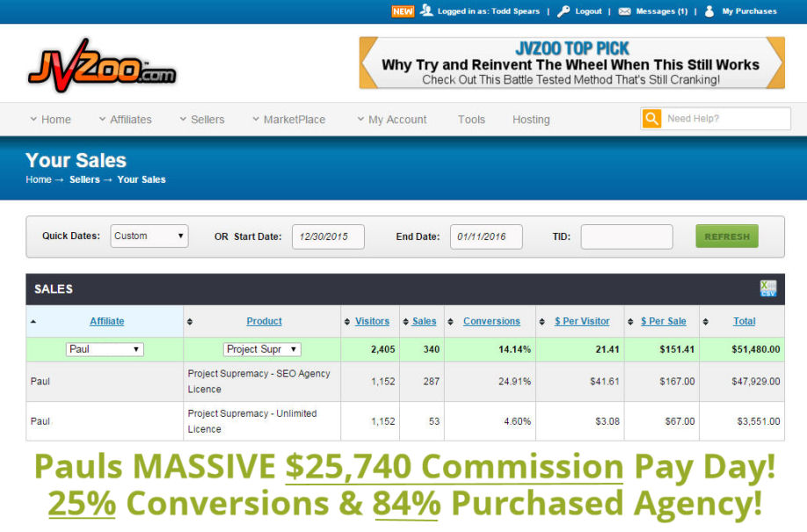Sort by the $ Per Sale header
Screen dimensions: 807x532
pyautogui.click(x=664, y=321)
